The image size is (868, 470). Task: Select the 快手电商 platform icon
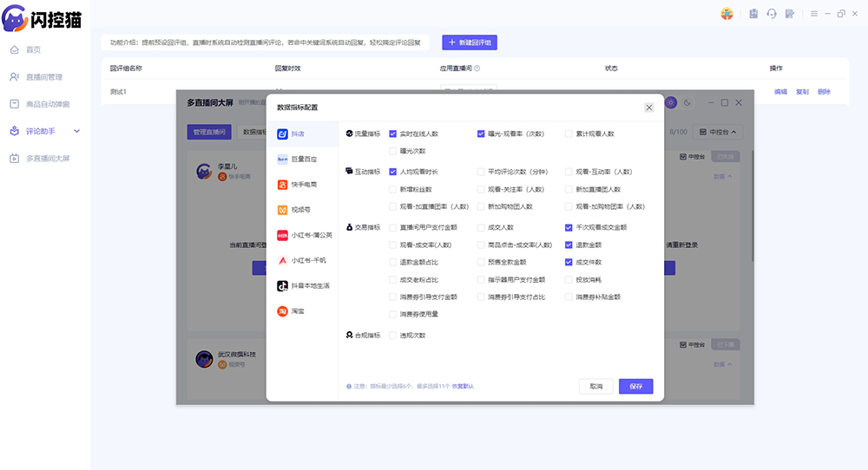tap(282, 185)
